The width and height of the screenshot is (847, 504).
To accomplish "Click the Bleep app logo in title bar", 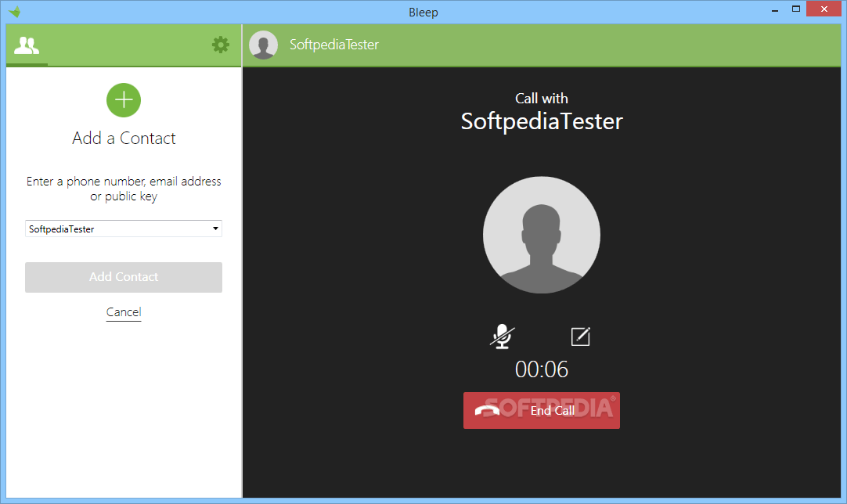I will tap(15, 11).
